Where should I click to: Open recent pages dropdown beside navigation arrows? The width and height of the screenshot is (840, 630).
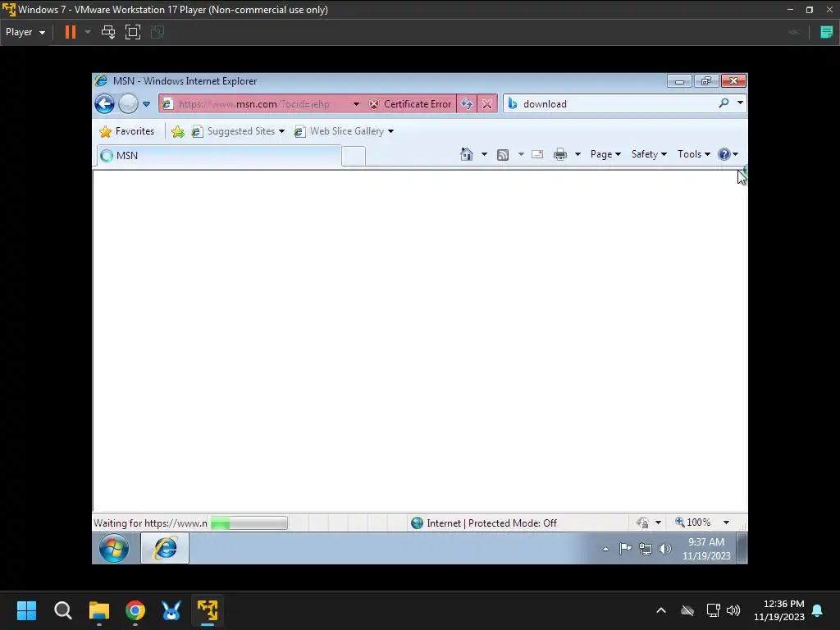[x=146, y=104]
